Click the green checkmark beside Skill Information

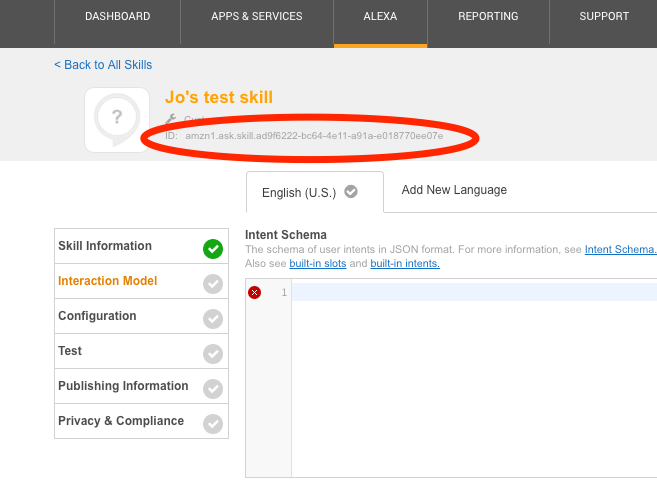pyautogui.click(x=212, y=249)
